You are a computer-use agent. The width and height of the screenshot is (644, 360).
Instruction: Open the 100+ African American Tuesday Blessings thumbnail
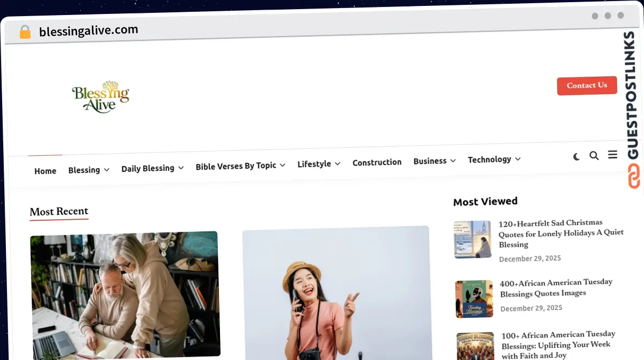475,346
